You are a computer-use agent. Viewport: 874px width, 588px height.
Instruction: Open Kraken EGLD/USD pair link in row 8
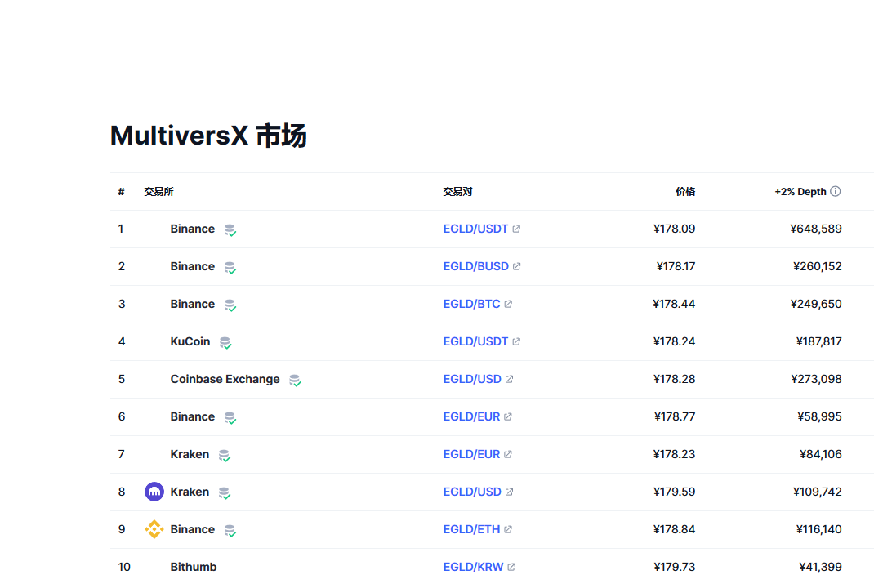472,492
